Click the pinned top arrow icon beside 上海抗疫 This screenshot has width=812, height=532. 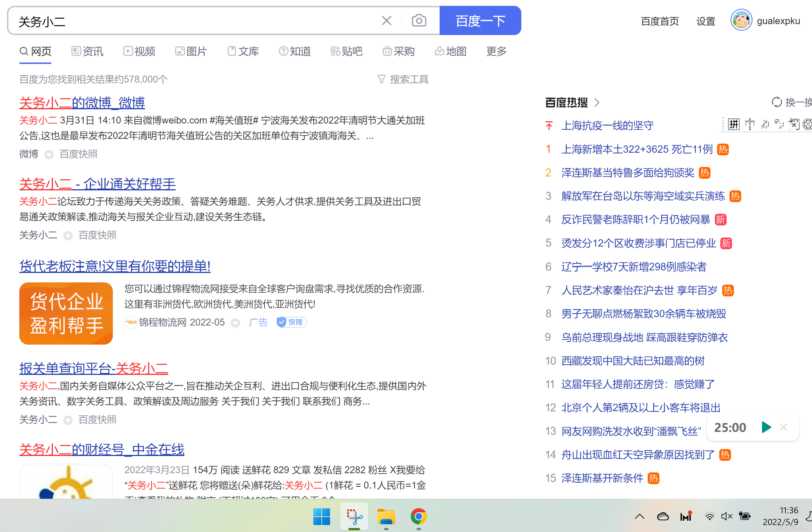[x=549, y=126]
